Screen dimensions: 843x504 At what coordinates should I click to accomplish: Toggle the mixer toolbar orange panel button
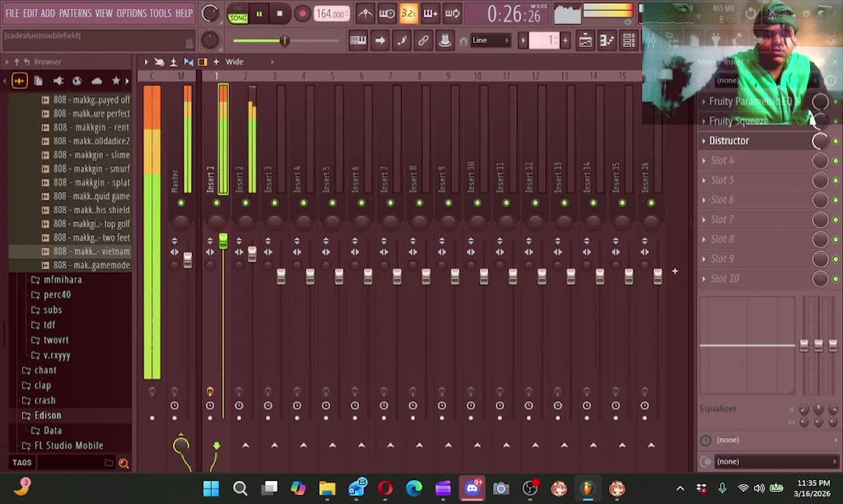tap(202, 62)
